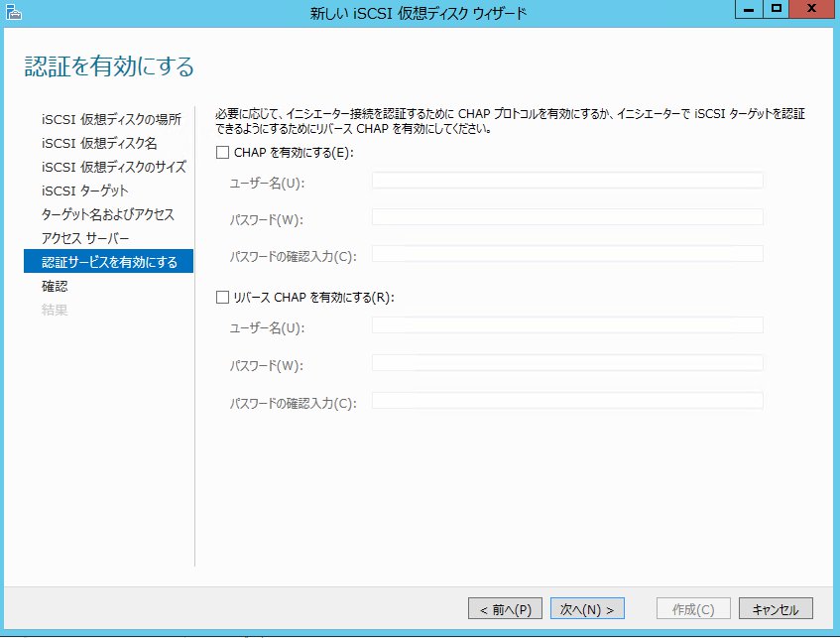Screen dimensions: 840x638
Task: Click the 次へ(N) button
Action: [x=586, y=608]
